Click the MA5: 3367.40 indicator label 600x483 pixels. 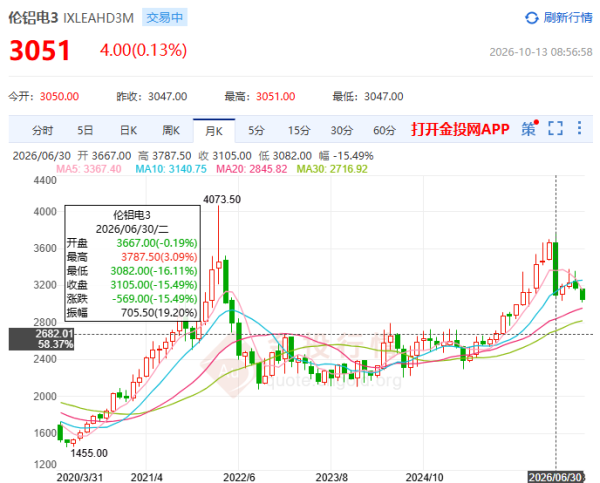click(x=89, y=169)
